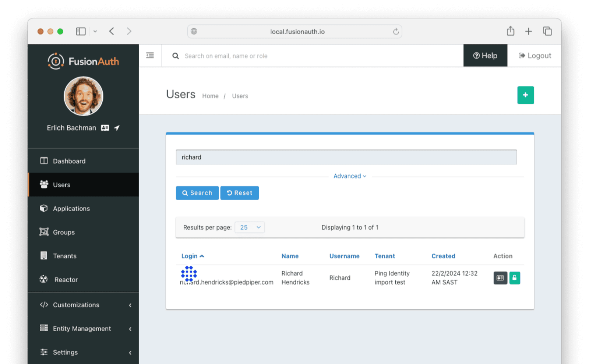Image resolution: width=589 pixels, height=364 pixels.
Task: Click the Safari share icon
Action: point(510,31)
